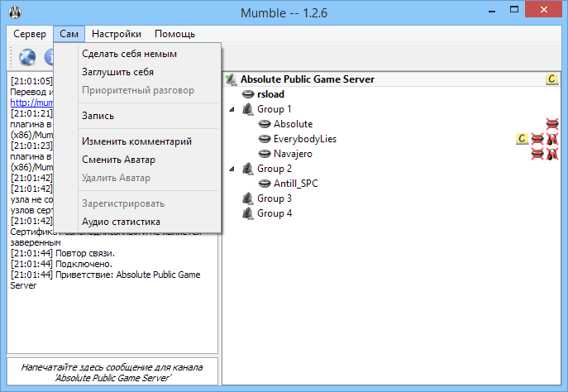Click the Group 2 channel icon
Image resolution: width=568 pixels, height=392 pixels.
click(248, 169)
